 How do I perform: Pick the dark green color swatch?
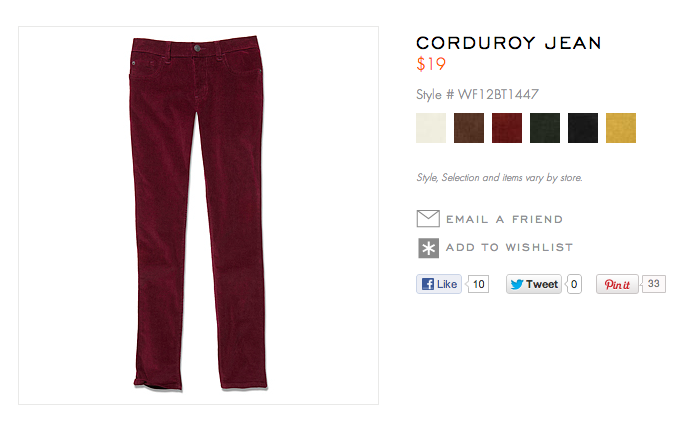[545, 128]
